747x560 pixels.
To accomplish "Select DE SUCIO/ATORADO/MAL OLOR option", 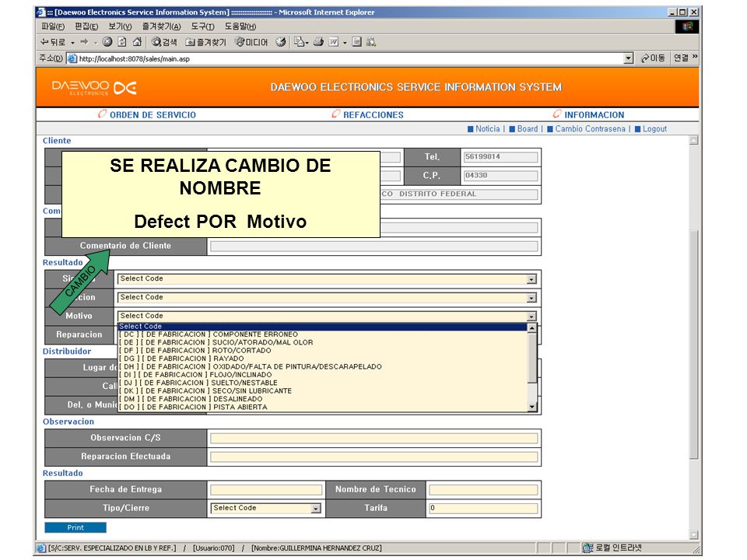I will 322,342.
